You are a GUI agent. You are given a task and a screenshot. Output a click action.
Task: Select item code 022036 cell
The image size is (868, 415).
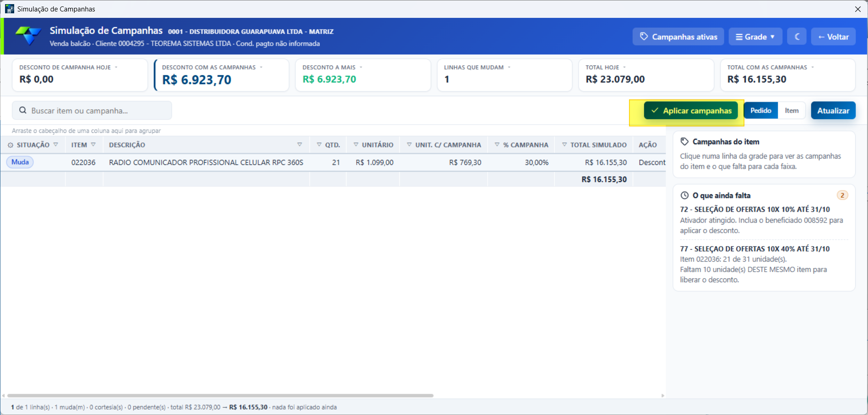point(84,162)
